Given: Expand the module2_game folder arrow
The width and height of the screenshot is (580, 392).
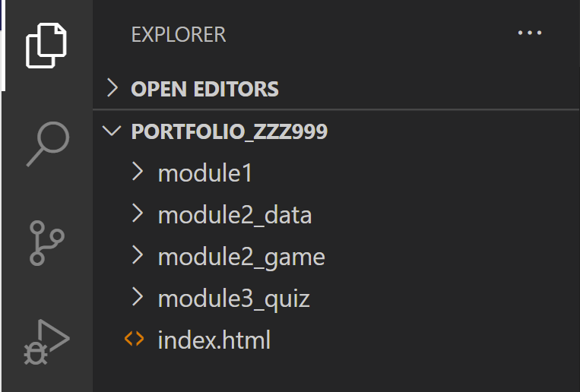Looking at the screenshot, I should (x=138, y=255).
